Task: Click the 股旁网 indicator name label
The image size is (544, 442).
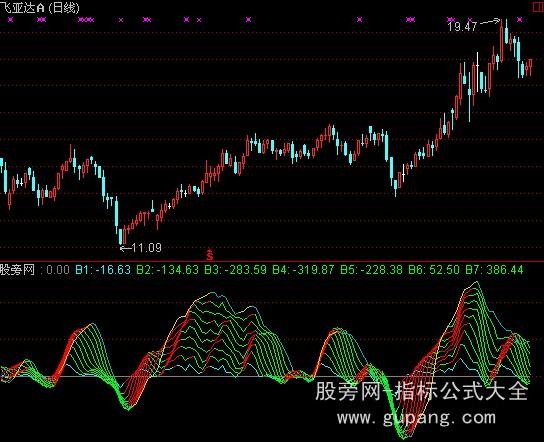Action: tap(17, 270)
